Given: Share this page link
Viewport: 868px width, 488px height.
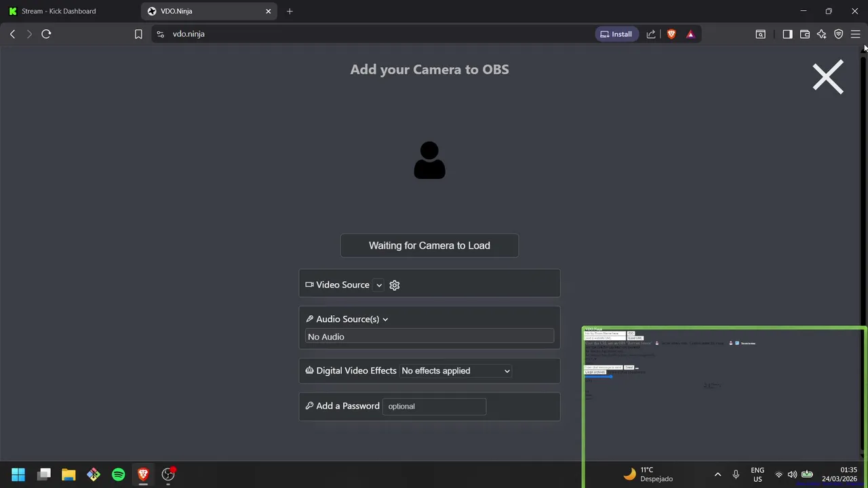Looking at the screenshot, I should 651,34.
